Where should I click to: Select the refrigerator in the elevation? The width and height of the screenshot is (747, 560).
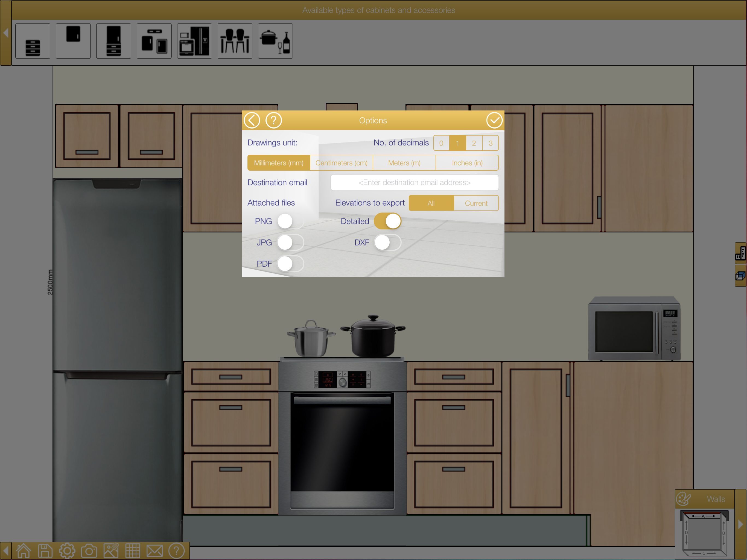point(118,360)
